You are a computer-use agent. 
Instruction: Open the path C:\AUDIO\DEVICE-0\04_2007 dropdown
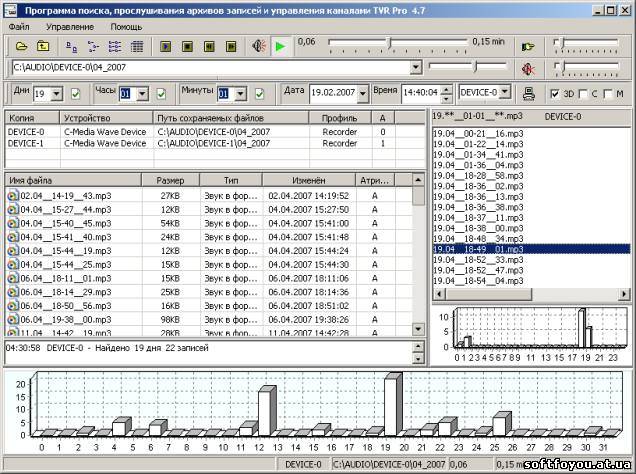pyautogui.click(x=416, y=68)
